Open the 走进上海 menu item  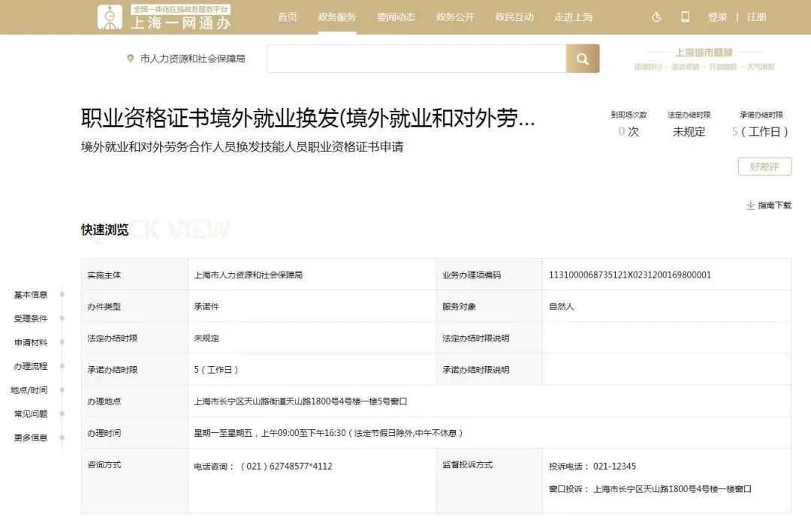point(573,17)
